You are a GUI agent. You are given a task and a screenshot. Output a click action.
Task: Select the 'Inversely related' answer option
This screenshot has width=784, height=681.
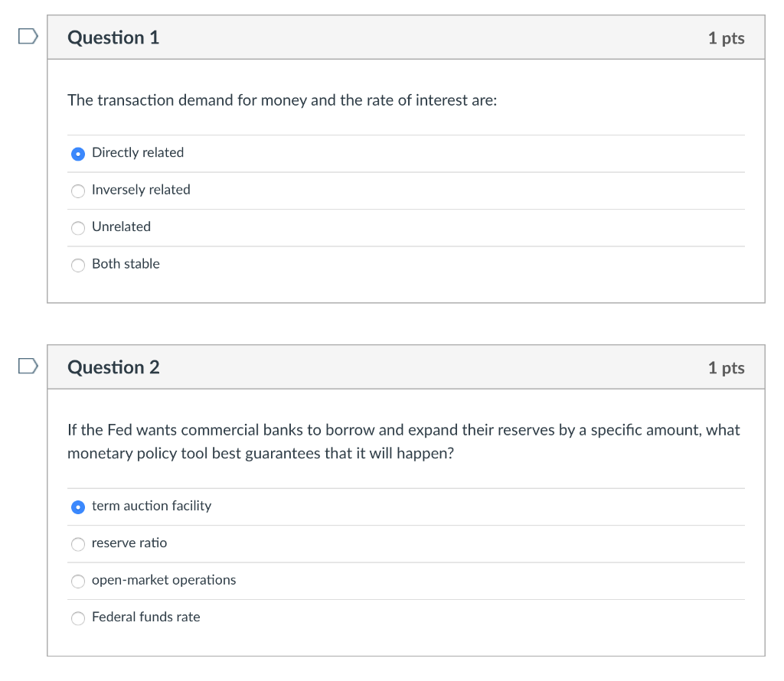coord(77,191)
